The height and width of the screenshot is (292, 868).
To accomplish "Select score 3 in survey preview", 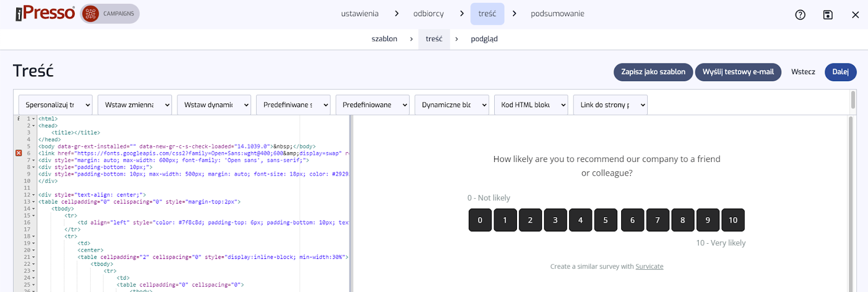I will click(556, 220).
